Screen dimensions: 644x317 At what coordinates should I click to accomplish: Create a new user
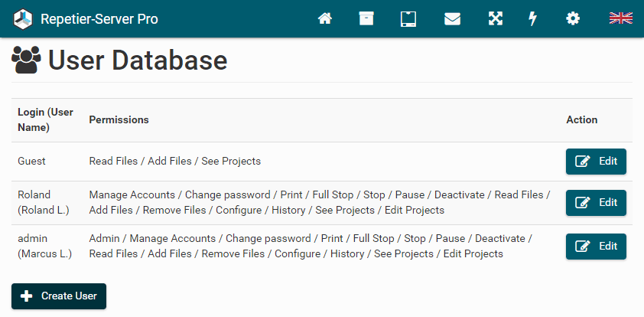(59, 296)
